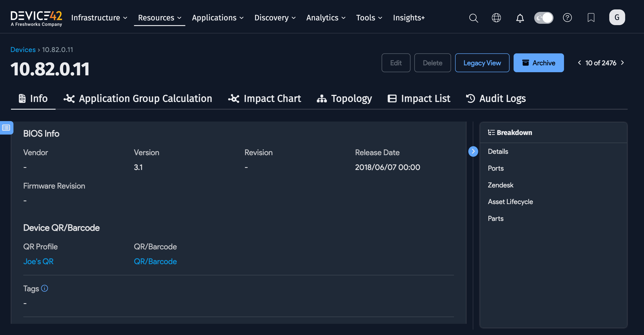Toggle the dark mode switch
Image resolution: width=644 pixels, height=335 pixels.
[x=543, y=18]
